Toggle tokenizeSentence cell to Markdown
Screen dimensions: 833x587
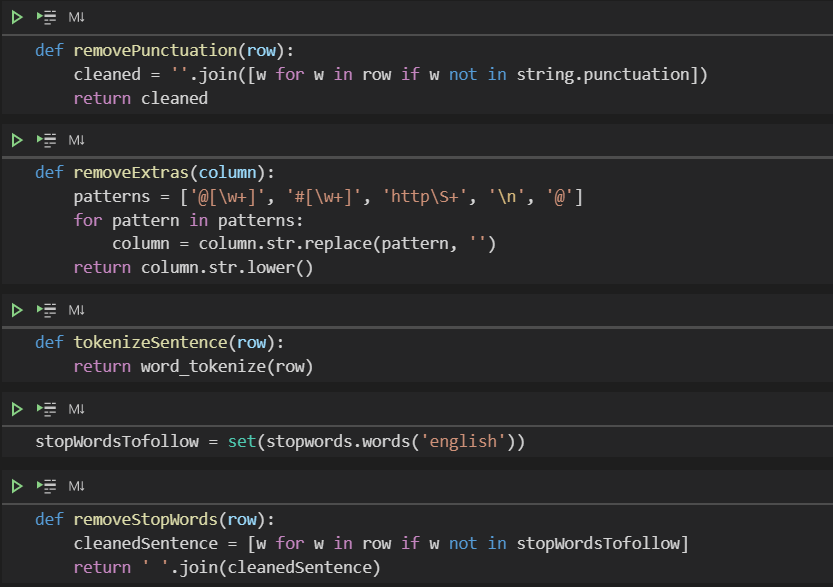[77, 311]
